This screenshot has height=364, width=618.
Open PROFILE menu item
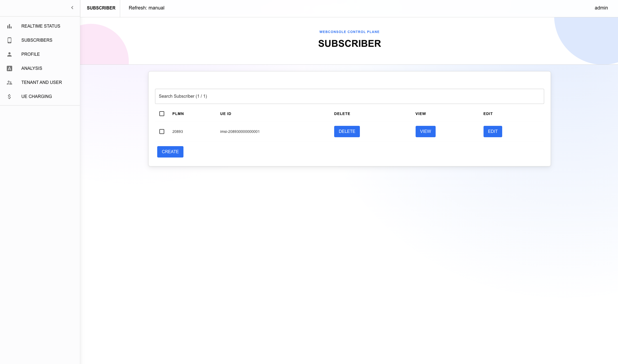[40, 54]
